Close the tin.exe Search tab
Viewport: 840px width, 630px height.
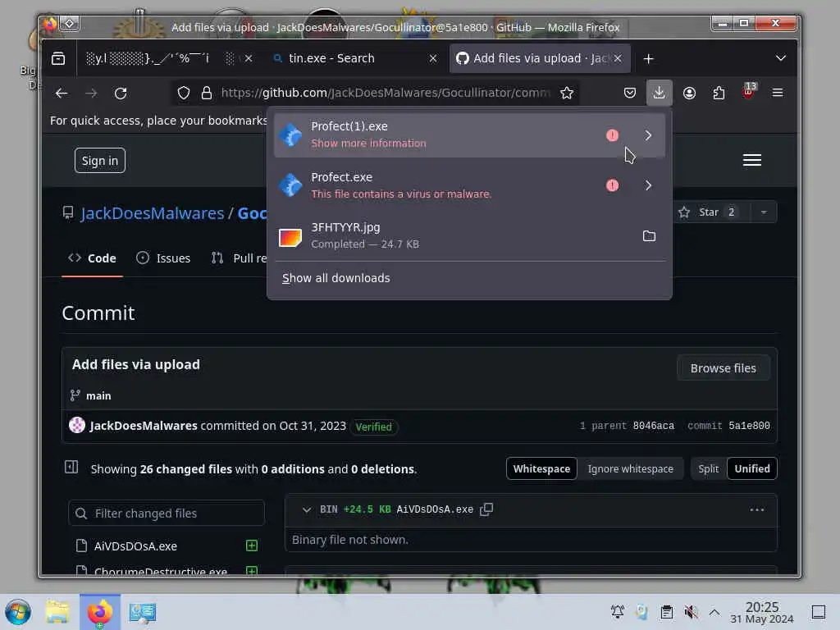[x=433, y=58]
